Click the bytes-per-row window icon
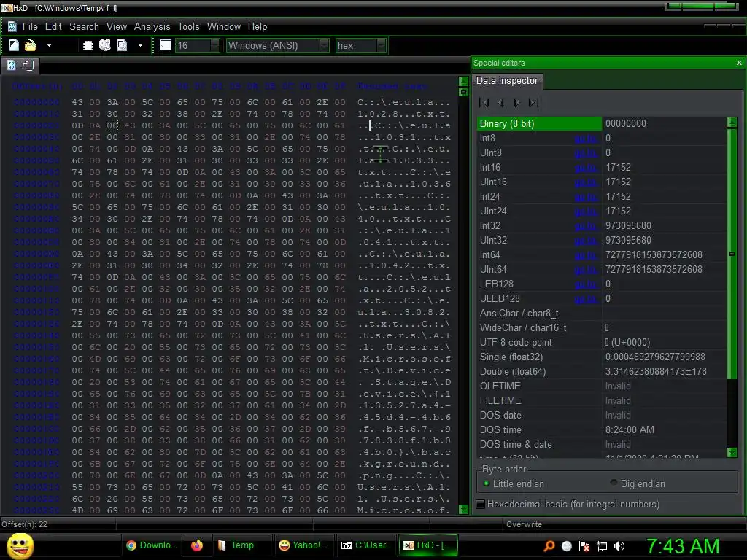Viewport: 747px width, 560px height. tap(166, 45)
